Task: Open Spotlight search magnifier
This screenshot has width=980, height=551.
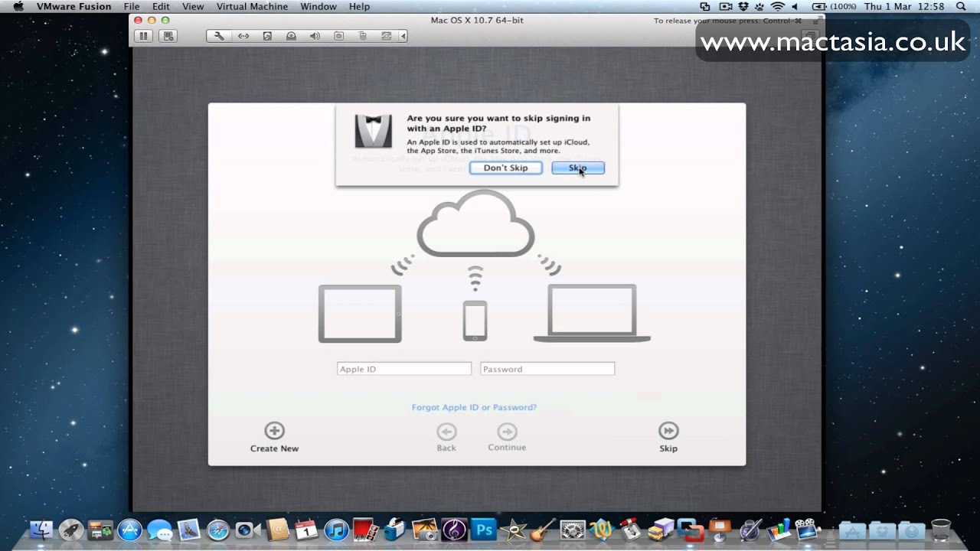Action: (x=962, y=6)
